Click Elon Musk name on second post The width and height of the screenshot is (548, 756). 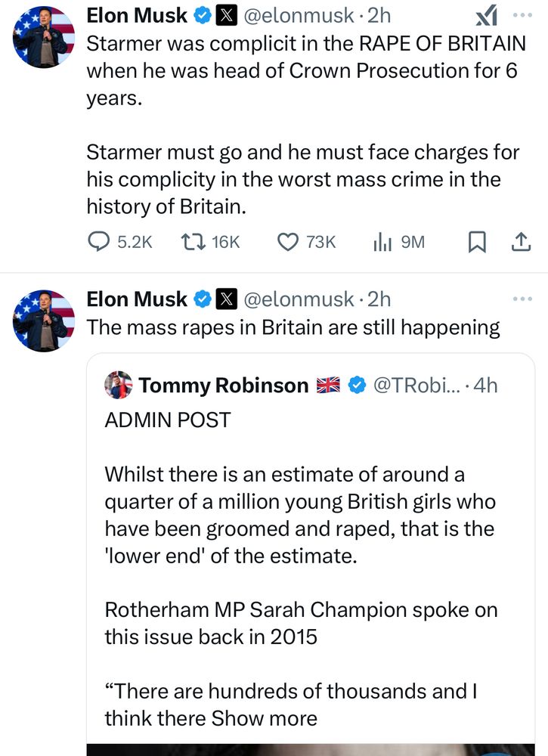(137, 299)
